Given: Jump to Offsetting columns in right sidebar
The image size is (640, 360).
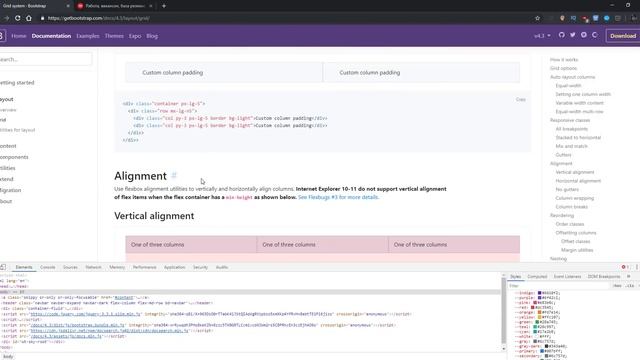Looking at the screenshot, I should [x=576, y=233].
